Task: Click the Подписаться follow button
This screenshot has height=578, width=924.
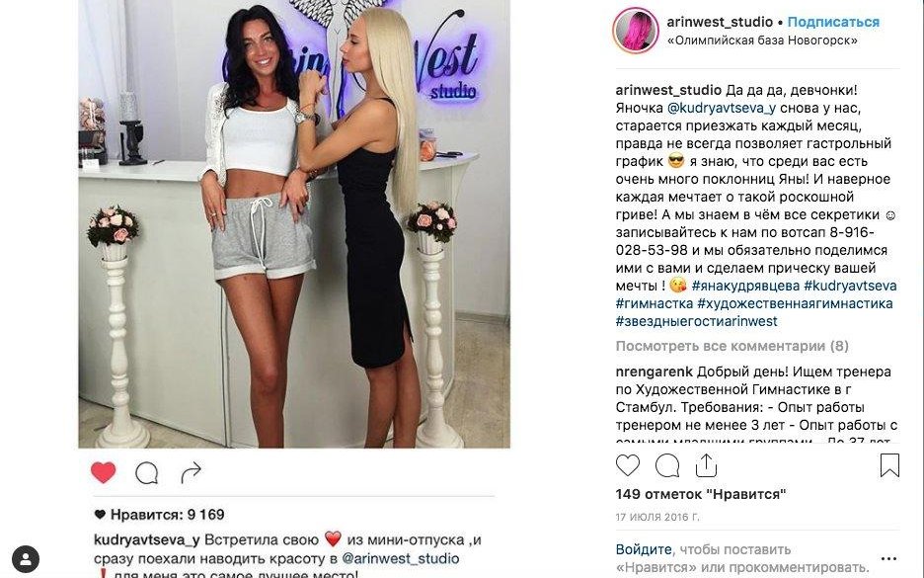Action: [833, 22]
